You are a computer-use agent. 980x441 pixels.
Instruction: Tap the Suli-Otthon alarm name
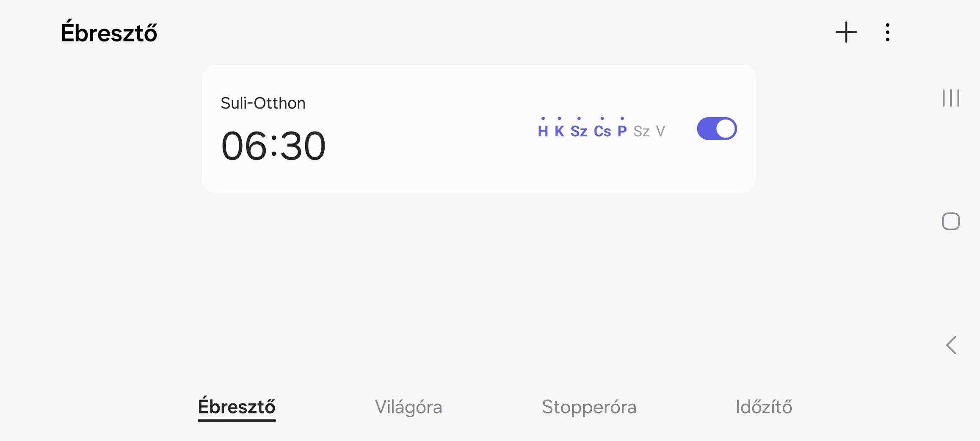[263, 103]
